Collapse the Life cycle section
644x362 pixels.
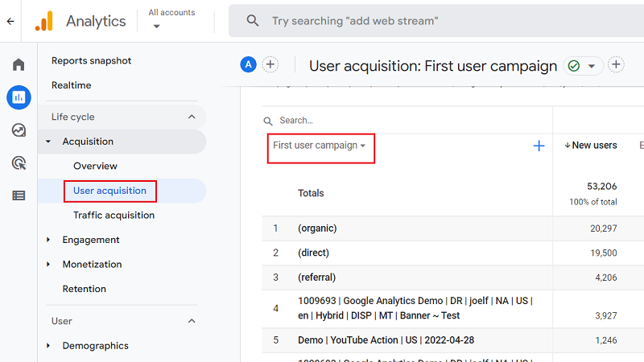192,117
